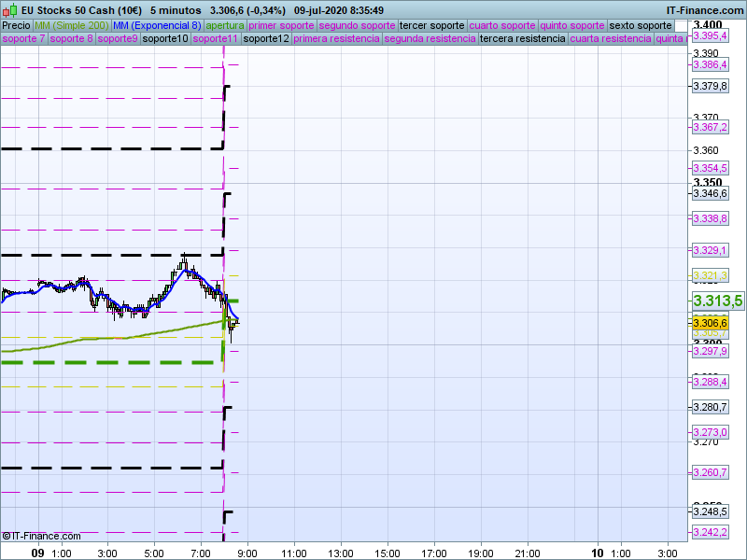Click the yellow 3.306,6 current price tag

click(x=710, y=323)
